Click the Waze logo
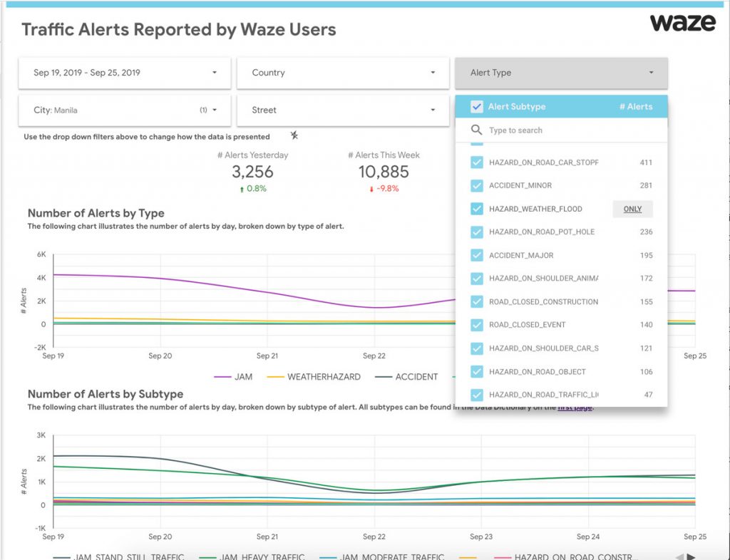The image size is (730, 560). [x=682, y=23]
